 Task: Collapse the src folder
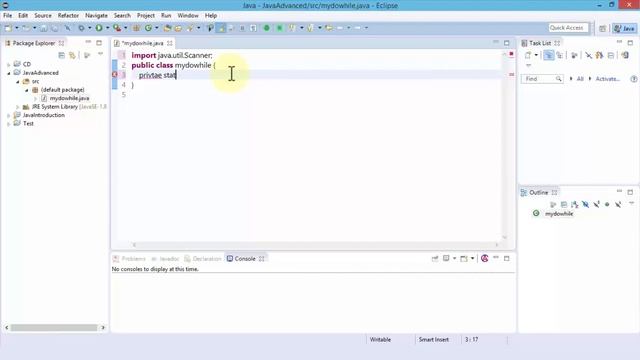point(18,82)
